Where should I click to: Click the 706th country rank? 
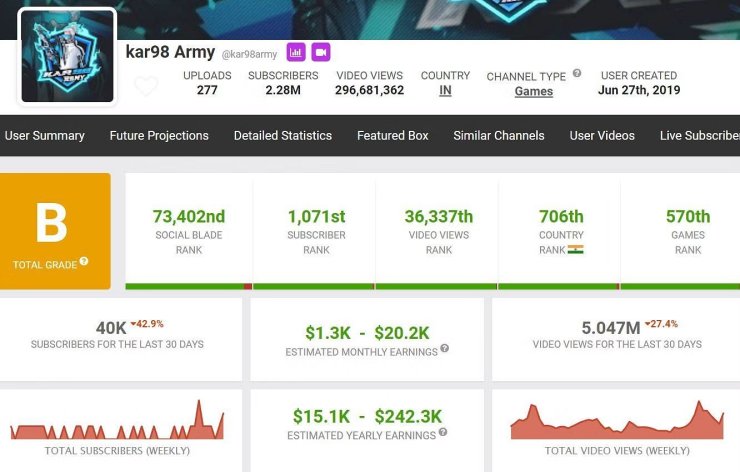coord(561,217)
